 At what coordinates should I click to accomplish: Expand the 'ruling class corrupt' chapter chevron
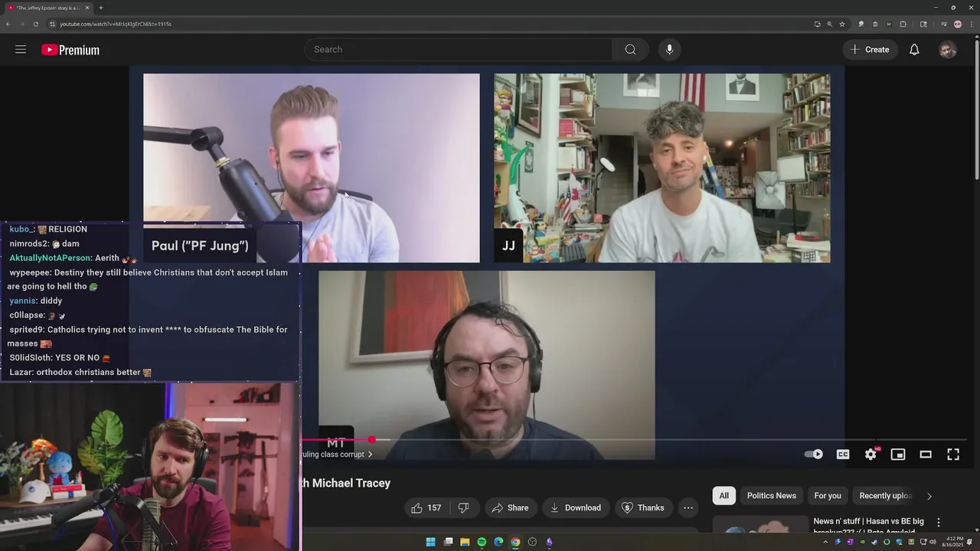click(x=370, y=455)
